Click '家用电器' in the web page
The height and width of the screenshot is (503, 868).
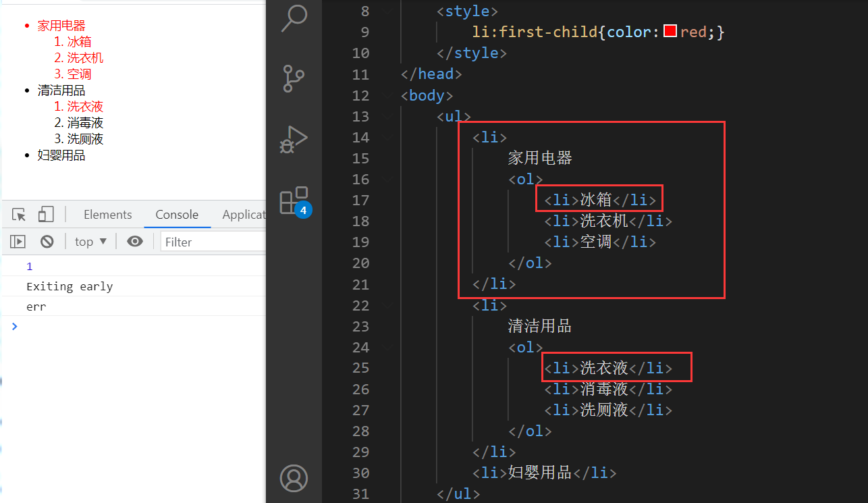tap(61, 26)
